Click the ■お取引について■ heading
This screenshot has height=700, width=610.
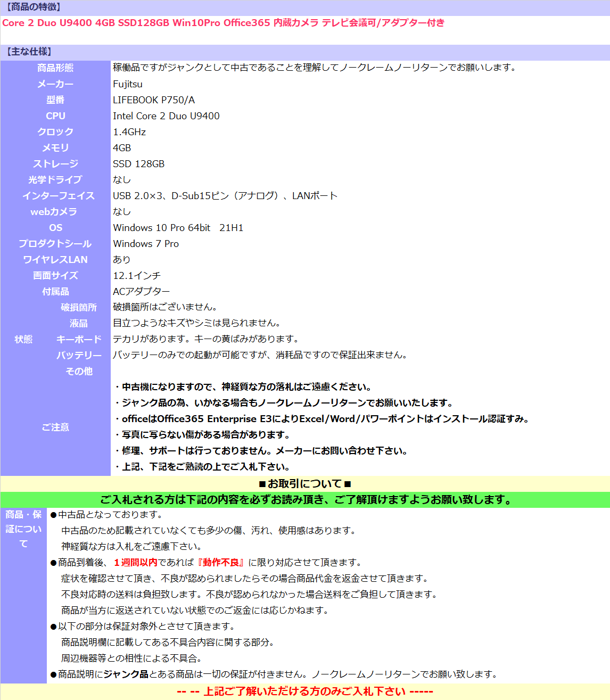[x=305, y=484]
